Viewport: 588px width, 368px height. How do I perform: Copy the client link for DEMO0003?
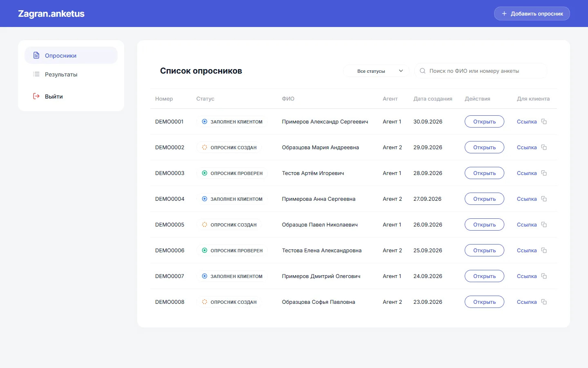544,173
